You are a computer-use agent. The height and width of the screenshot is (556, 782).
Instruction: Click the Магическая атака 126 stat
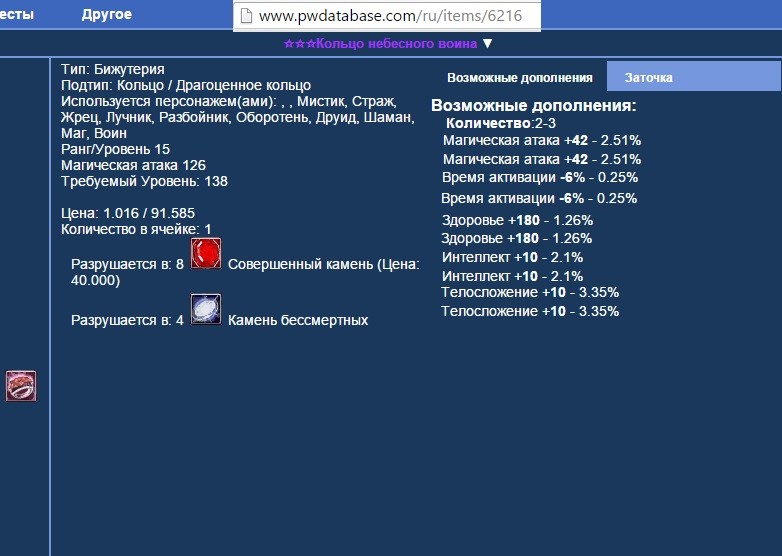[x=133, y=165]
